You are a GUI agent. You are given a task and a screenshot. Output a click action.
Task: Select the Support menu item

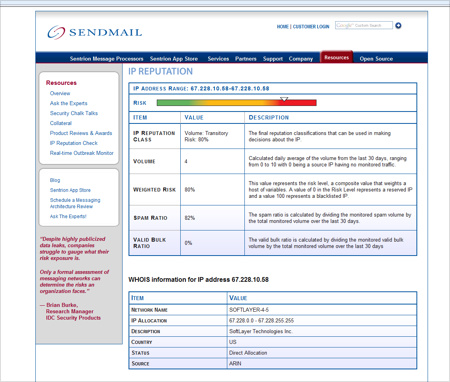pos(273,59)
